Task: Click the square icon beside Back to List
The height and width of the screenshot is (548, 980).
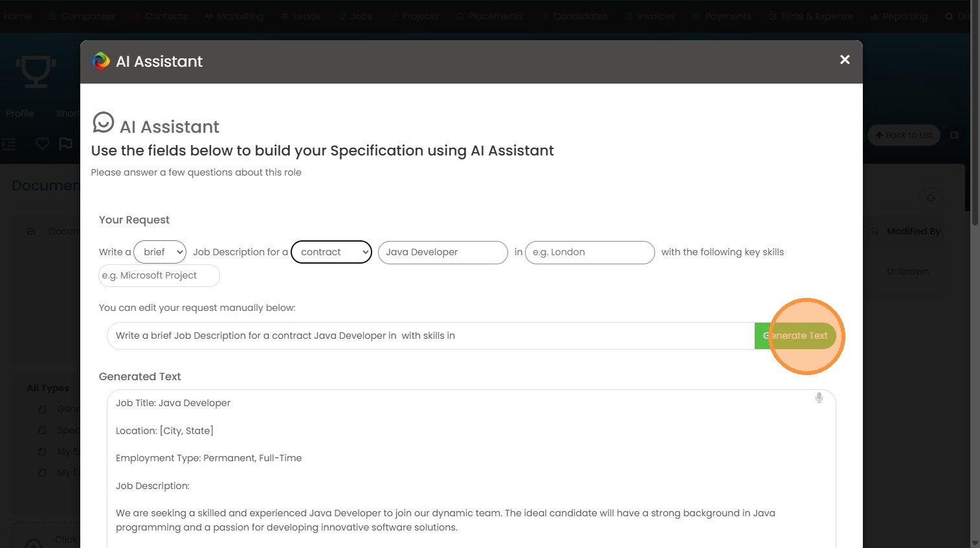Action: [954, 135]
